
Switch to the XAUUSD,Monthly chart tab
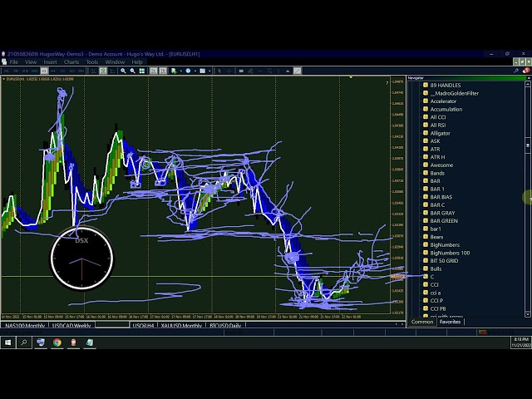180,325
